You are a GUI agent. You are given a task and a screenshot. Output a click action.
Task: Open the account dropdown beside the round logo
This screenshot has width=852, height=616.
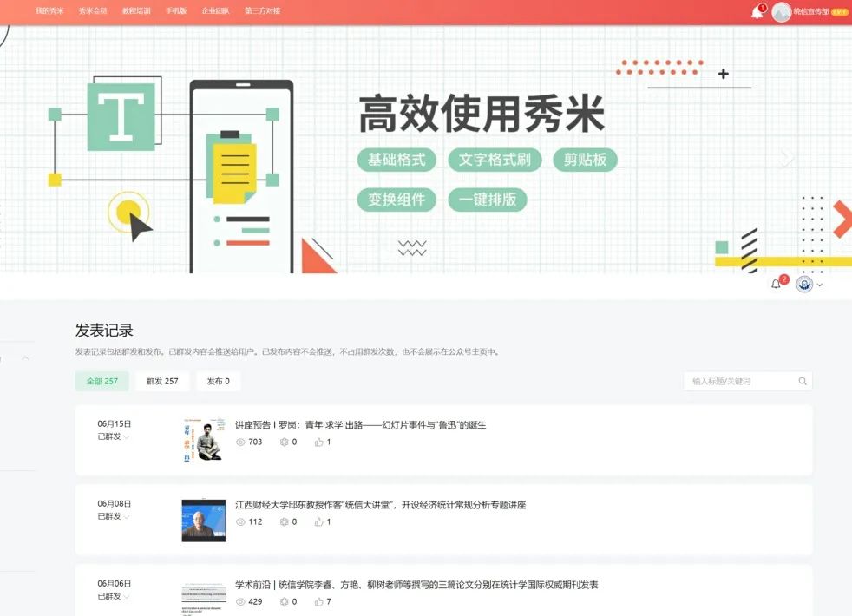pos(820,285)
